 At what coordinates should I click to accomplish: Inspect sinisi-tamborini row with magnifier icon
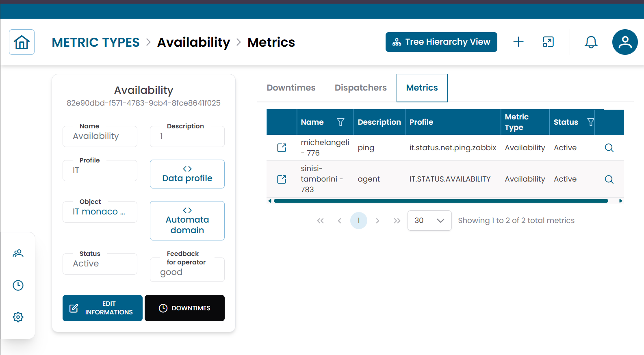point(609,179)
